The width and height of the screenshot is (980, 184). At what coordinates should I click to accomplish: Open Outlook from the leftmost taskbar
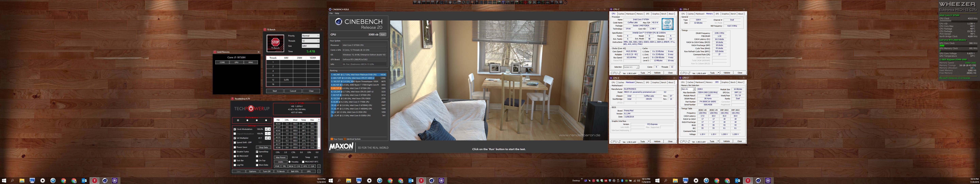[84, 181]
